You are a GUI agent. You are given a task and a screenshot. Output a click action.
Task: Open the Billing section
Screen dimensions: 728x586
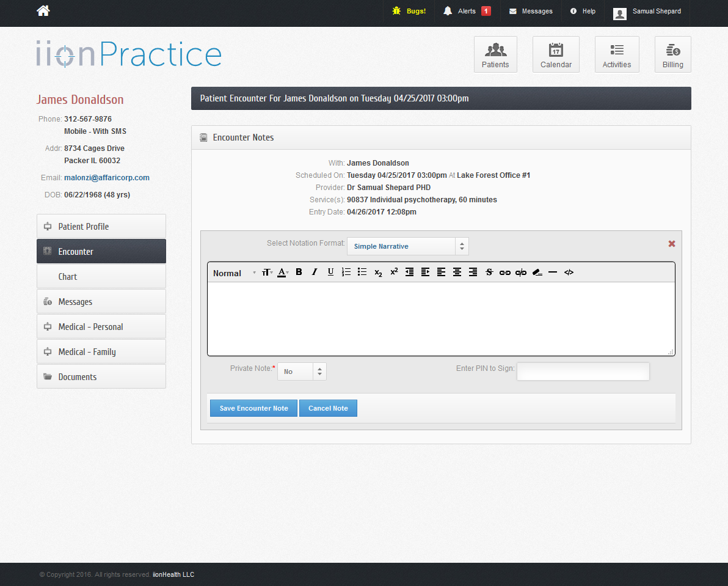(x=672, y=54)
